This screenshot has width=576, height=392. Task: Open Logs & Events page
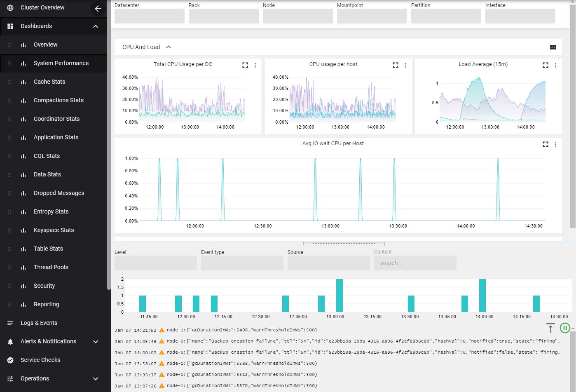tap(39, 323)
